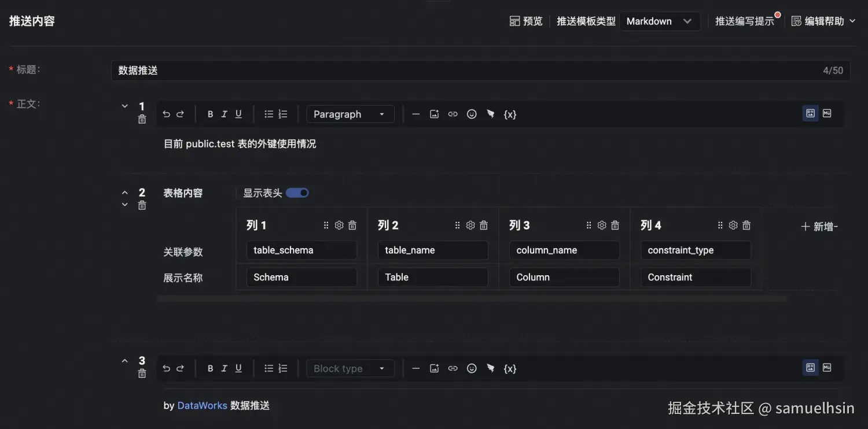This screenshot has height=429, width=868.
Task: Delete column 列 1
Action: coord(352,225)
